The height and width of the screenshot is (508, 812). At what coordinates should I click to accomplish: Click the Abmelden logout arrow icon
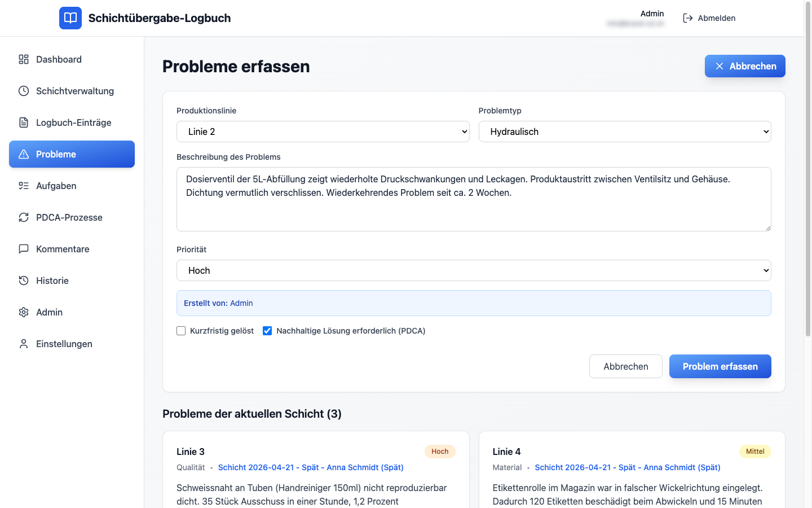coord(688,18)
